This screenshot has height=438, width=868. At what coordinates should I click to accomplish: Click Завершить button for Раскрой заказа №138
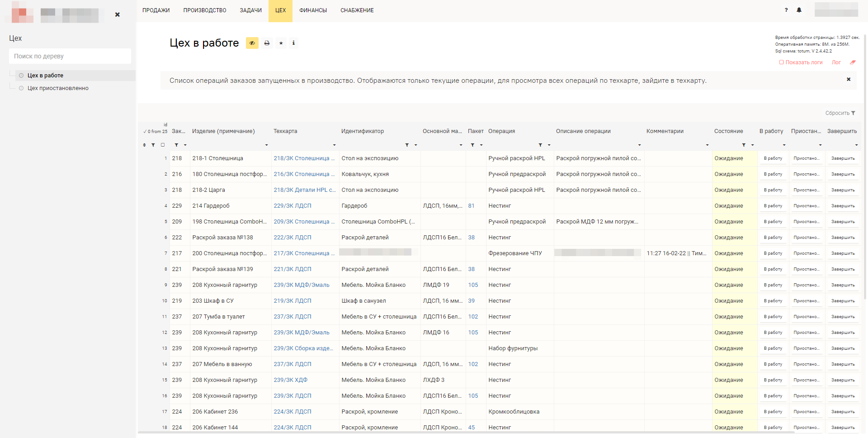(843, 238)
